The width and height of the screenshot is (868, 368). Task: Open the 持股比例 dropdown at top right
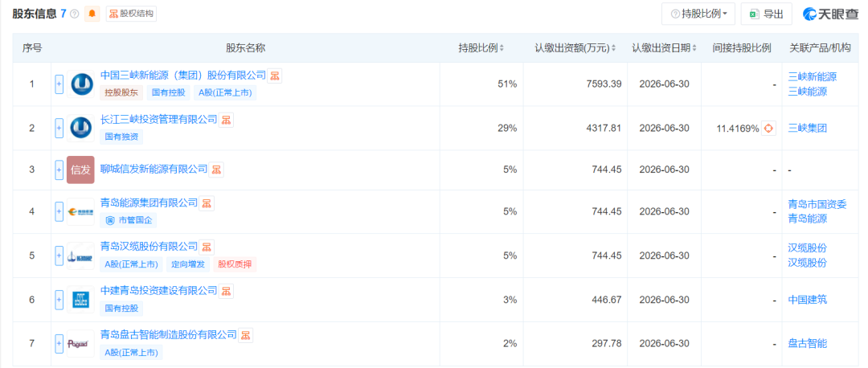[698, 14]
